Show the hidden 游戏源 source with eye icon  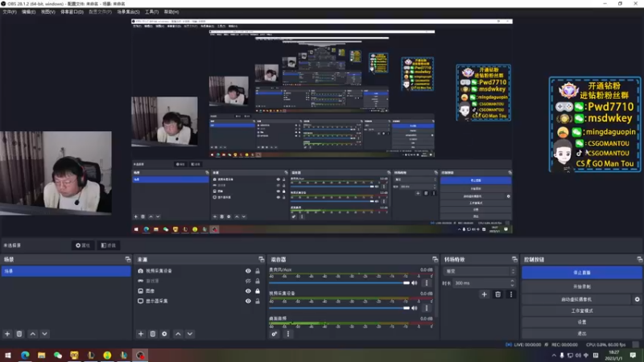click(248, 281)
